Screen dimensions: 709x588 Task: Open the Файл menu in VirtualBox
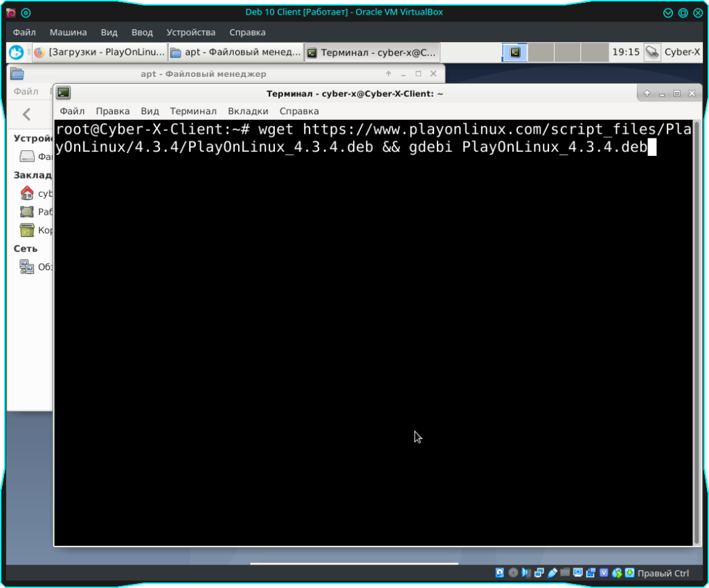[x=24, y=33]
